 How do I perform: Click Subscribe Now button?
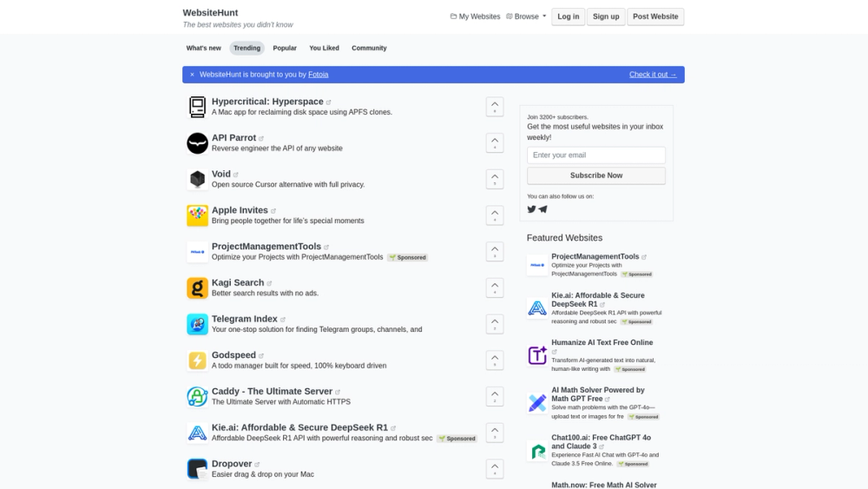tap(596, 175)
